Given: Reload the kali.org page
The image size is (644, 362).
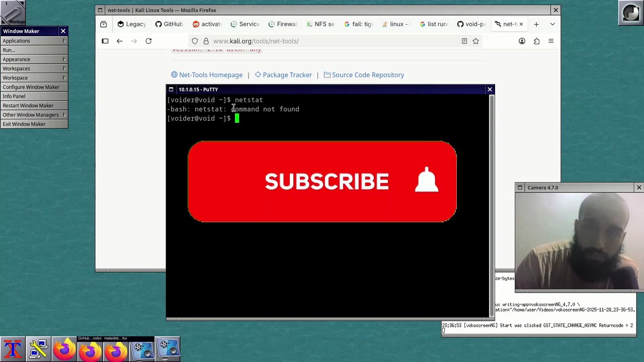Looking at the screenshot, I should 148,41.
